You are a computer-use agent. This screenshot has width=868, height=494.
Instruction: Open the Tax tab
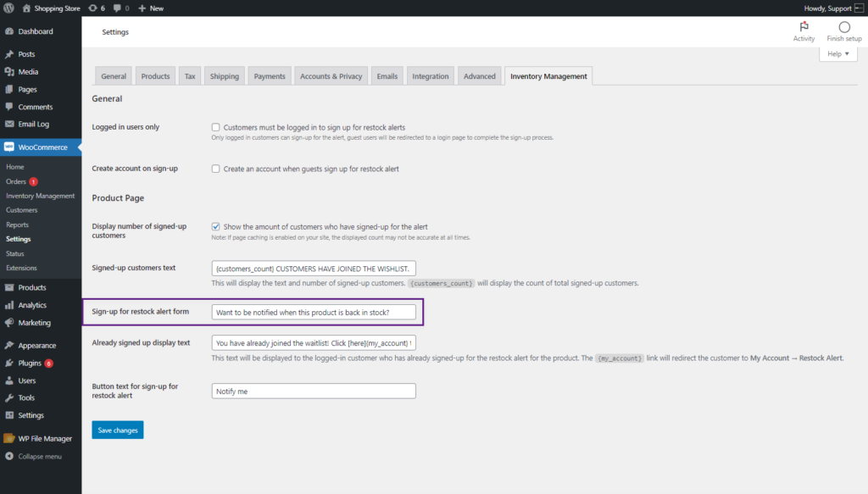190,76
